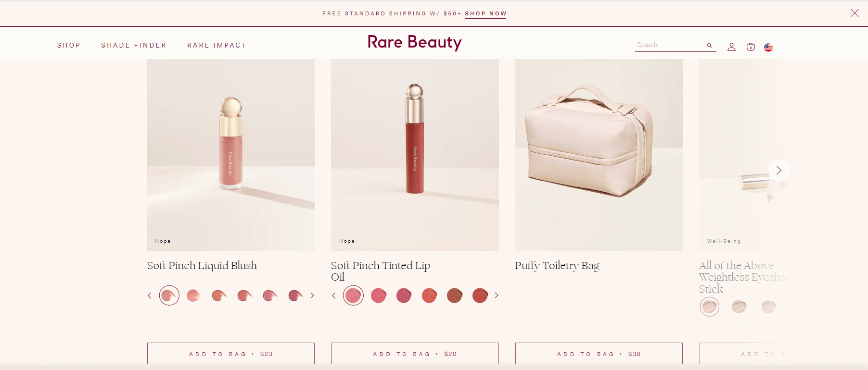Open the Rare Impact menu item

[217, 45]
